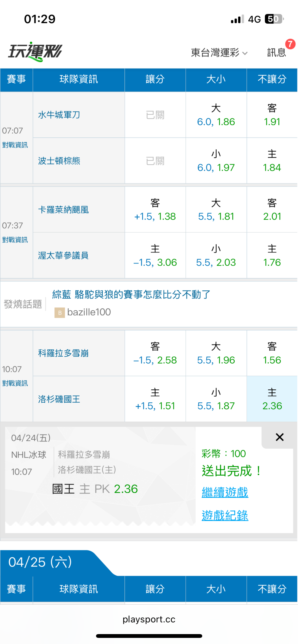Tap the playsport.cc address bar

[149, 619]
